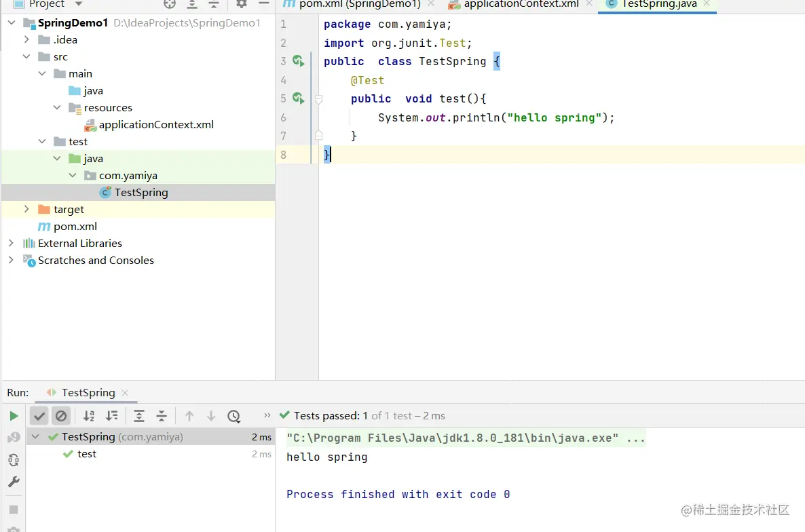Expand External Libraries node
This screenshot has height=532, width=805.
12,243
